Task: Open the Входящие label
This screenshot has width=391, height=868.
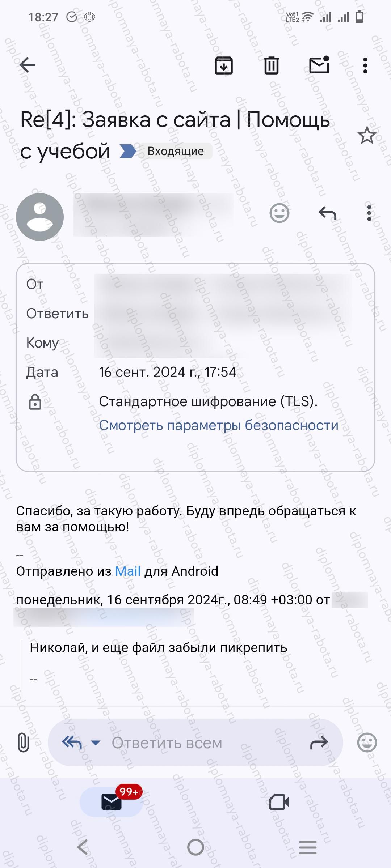Action: 175,152
